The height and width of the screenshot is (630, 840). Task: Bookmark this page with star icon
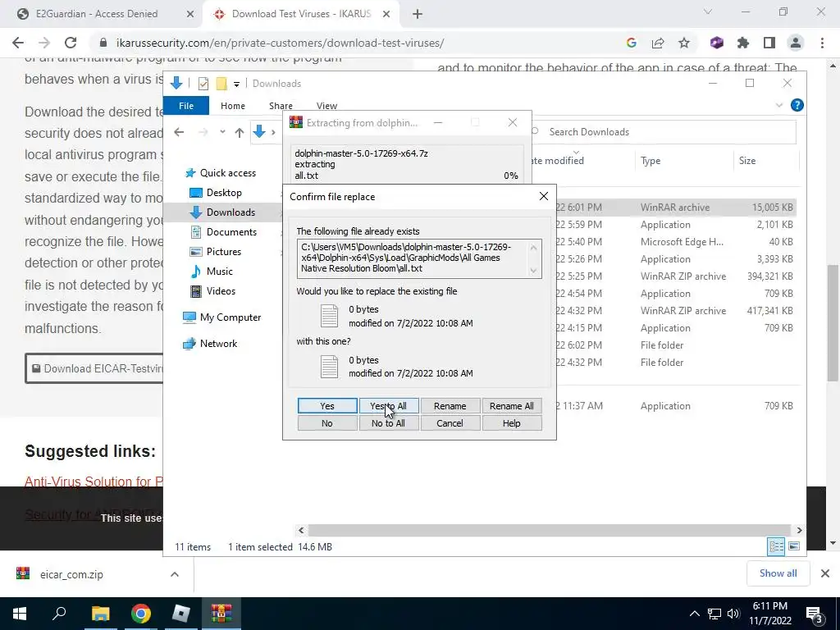point(684,43)
